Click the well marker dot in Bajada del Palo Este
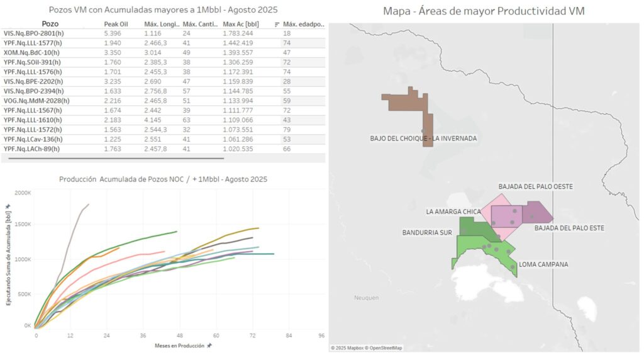644x355 pixels. (x=531, y=217)
